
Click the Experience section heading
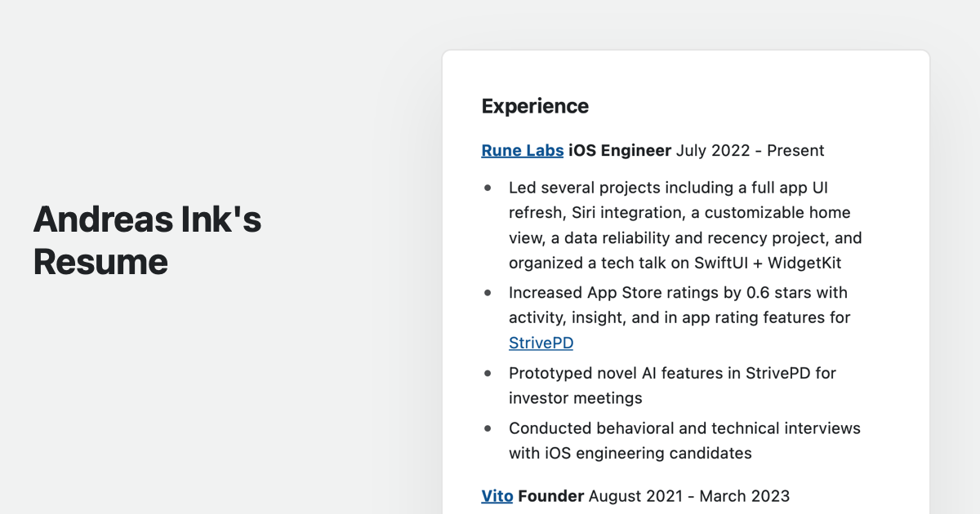click(535, 106)
